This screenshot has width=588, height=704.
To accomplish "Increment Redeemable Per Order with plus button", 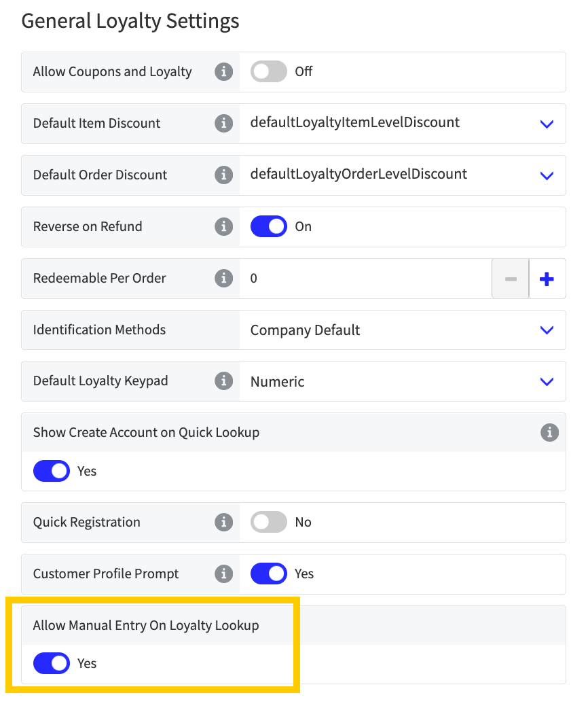I will 547,278.
